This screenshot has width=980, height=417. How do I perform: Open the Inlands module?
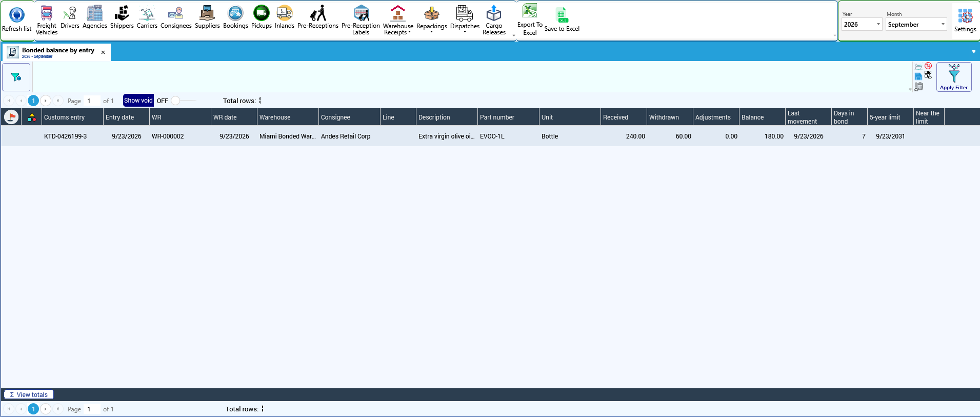pyautogui.click(x=285, y=17)
